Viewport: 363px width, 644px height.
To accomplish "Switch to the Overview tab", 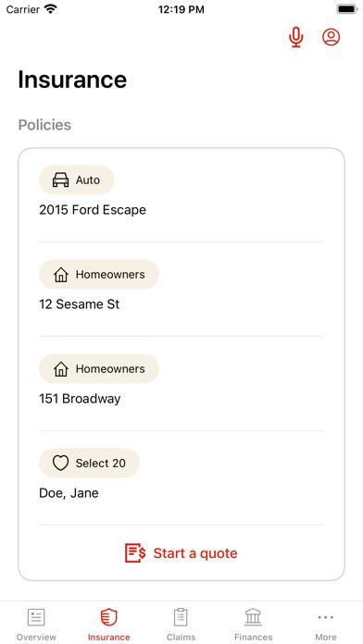I will pyautogui.click(x=36, y=625).
